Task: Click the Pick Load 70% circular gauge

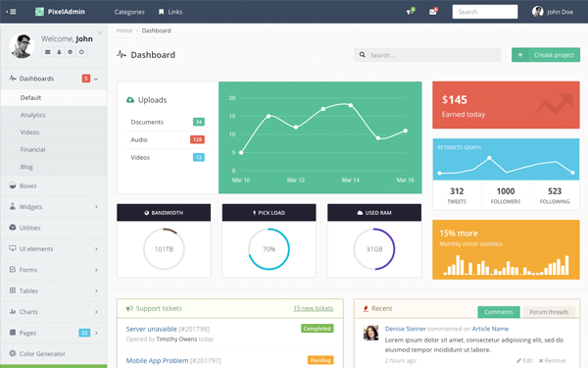Action: click(x=269, y=249)
